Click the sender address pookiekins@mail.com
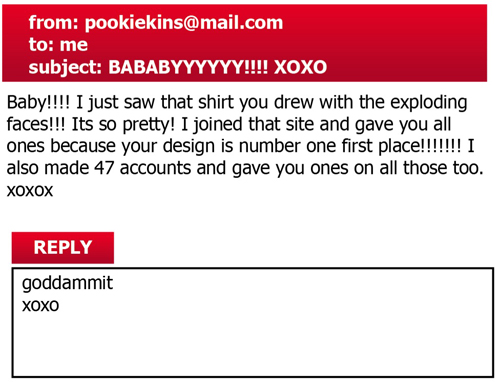Viewport: 500px width, 382px height. (x=184, y=23)
